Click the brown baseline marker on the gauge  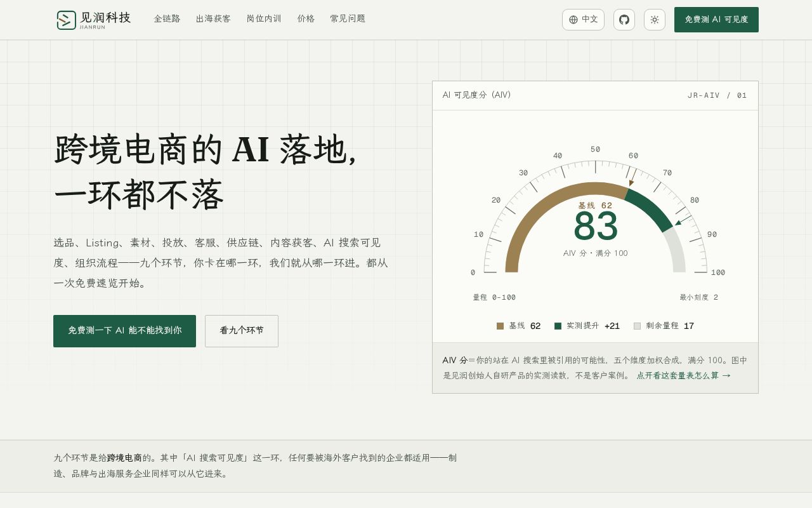click(632, 178)
